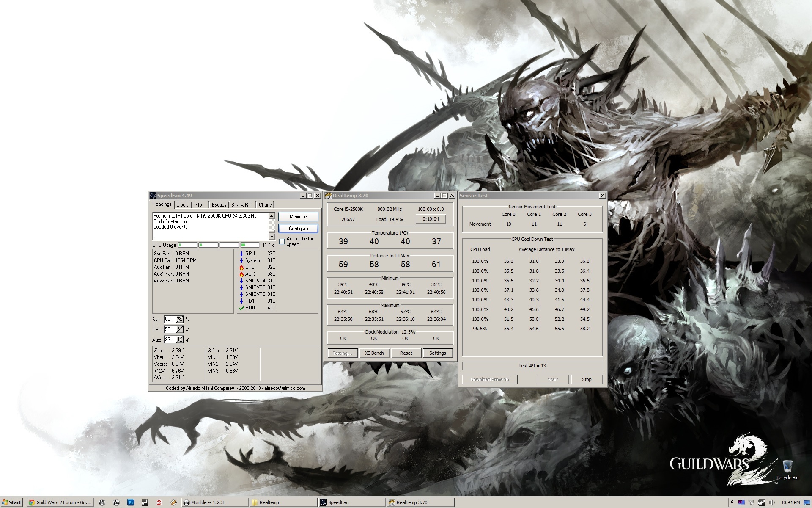Image resolution: width=812 pixels, height=508 pixels.
Task: Click the Load 19.4% text in RealTemp
Action: (390, 219)
